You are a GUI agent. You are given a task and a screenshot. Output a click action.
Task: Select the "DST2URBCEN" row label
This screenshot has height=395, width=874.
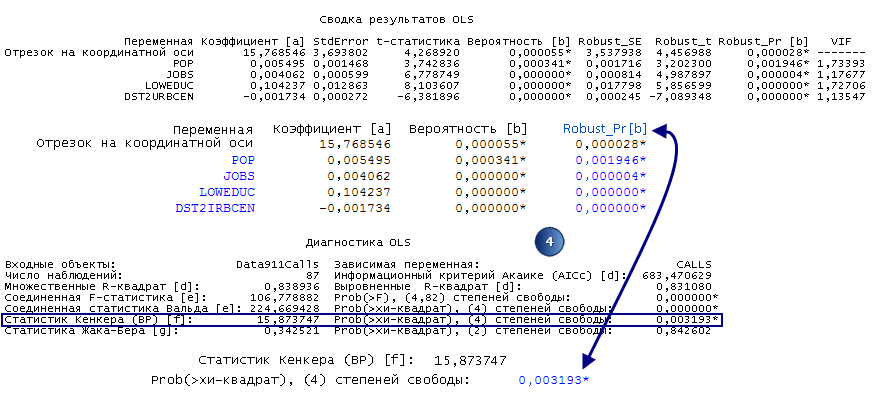click(158, 96)
